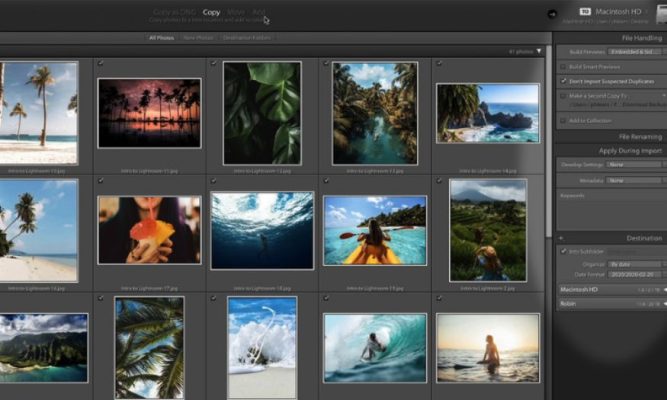The width and height of the screenshot is (667, 400).
Task: Select the kayak lagoon photo thumbnail
Action: click(x=374, y=229)
